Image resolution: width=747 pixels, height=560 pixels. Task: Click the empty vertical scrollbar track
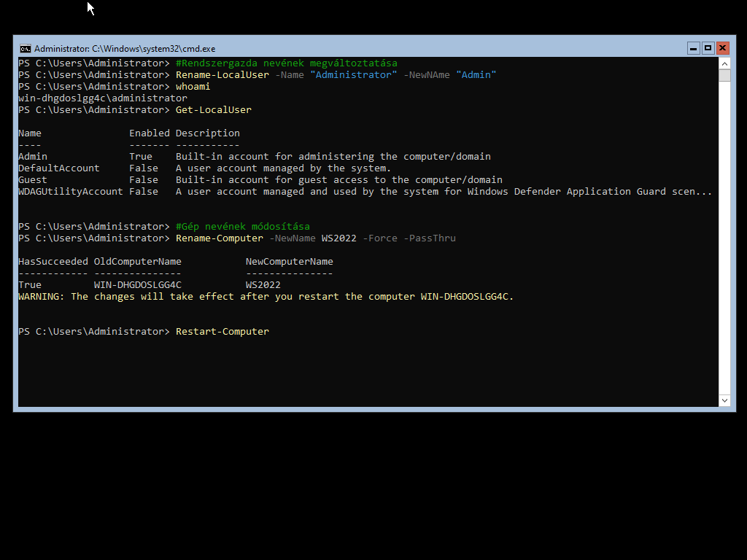724,241
